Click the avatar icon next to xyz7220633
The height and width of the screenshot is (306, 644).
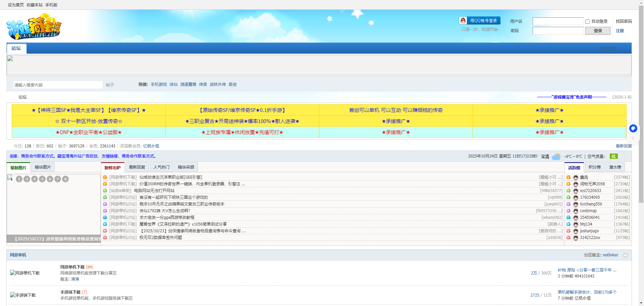(x=576, y=191)
